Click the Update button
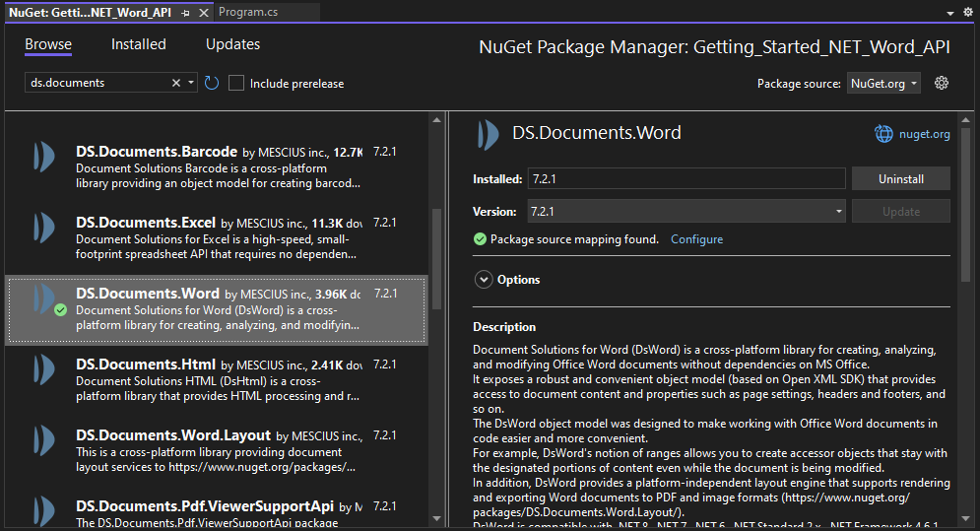This screenshot has width=980, height=531. [x=900, y=212]
